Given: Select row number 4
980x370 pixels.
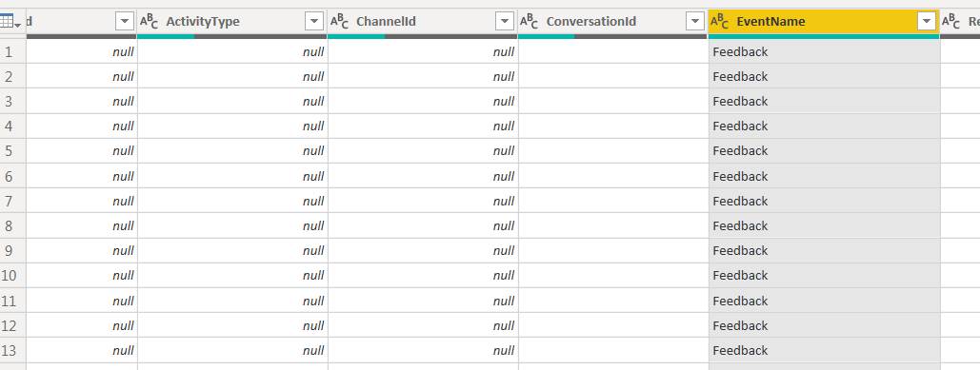Looking at the screenshot, I should [x=12, y=127].
